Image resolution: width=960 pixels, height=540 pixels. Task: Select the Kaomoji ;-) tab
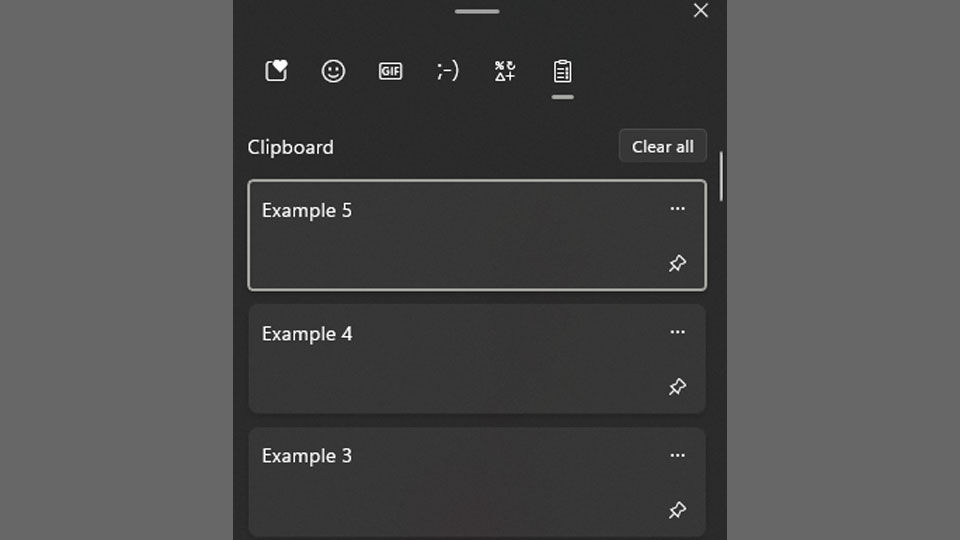448,71
